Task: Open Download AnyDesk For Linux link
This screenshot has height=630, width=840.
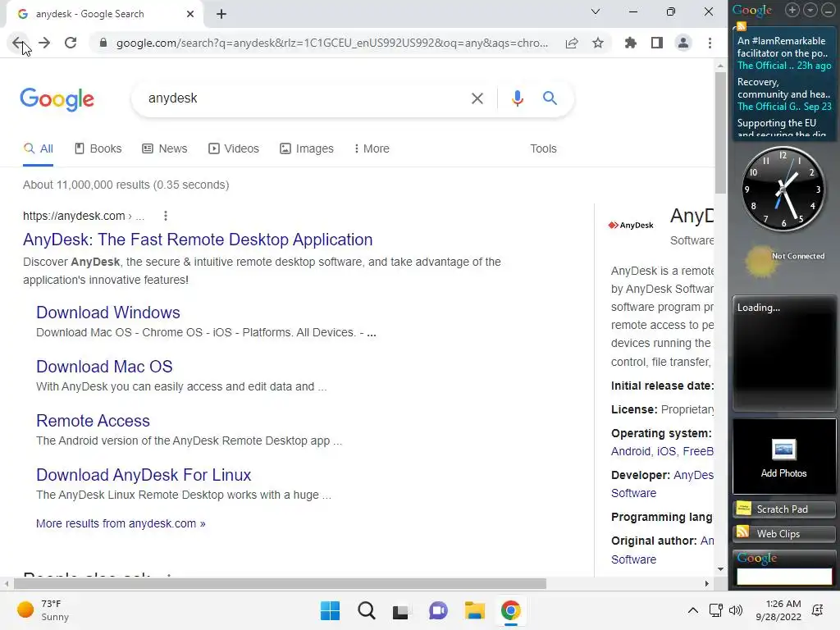Action: (144, 475)
